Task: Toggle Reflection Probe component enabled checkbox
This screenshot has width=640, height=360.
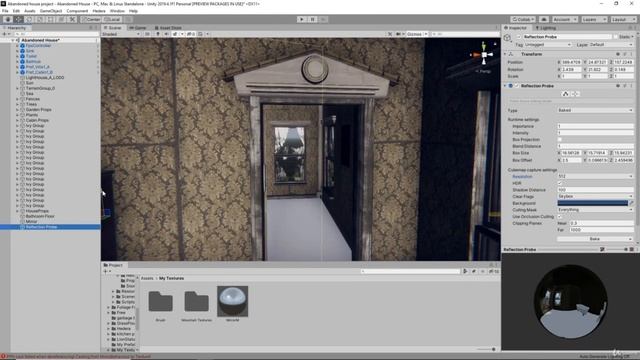Action: pyautogui.click(x=517, y=86)
